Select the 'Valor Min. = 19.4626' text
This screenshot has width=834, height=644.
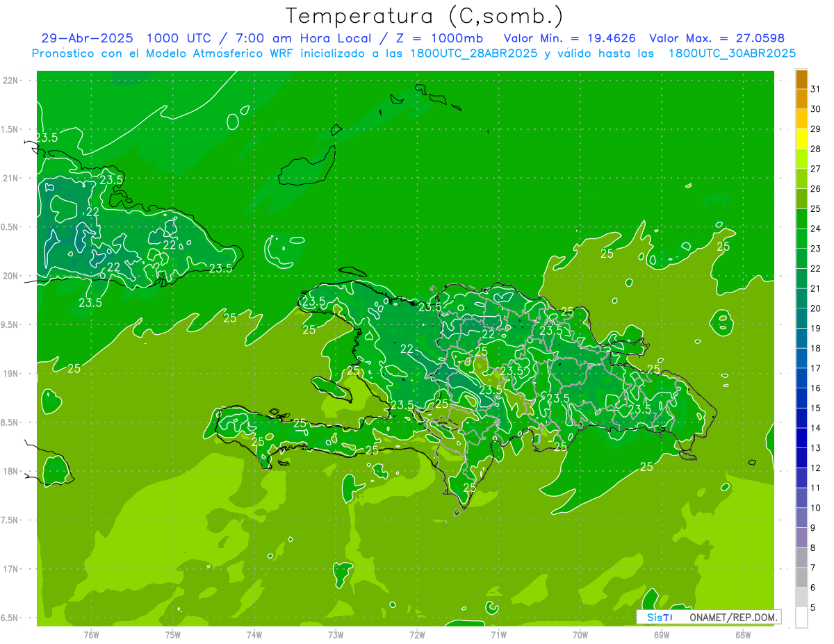[x=570, y=38]
